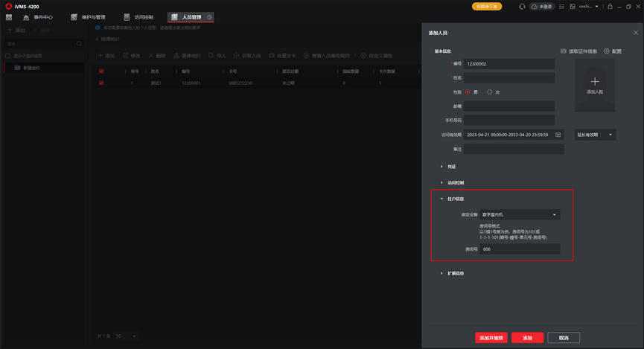Image resolution: width=644 pixels, height=349 pixels.
Task: Click the 12300001 ID cell in table
Action: (191, 83)
